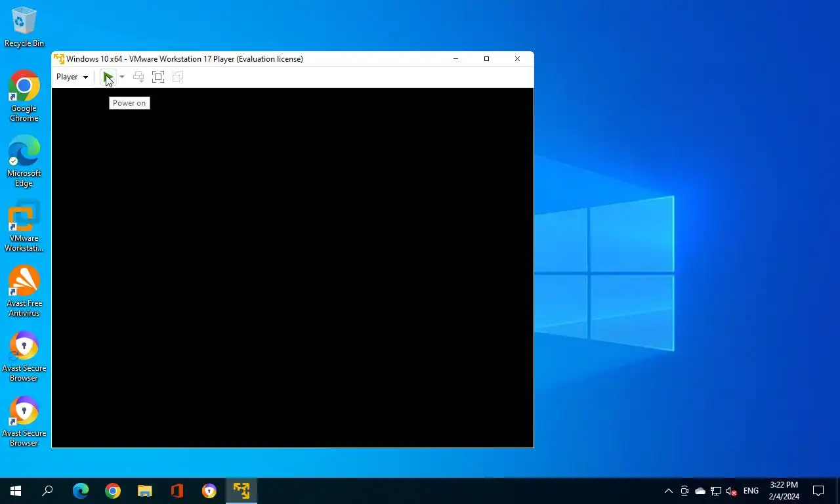Viewport: 840px width, 504px height.
Task: Open Microsoft Office from taskbar
Action: point(177,491)
